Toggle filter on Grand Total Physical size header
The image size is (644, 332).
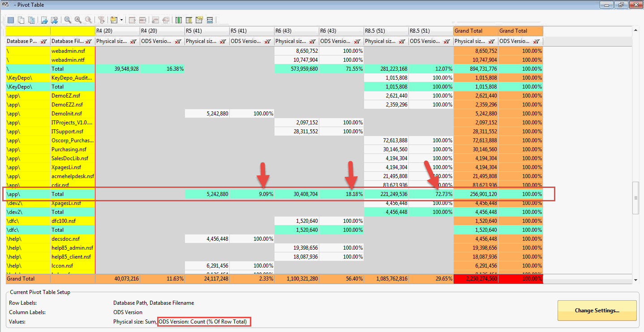pos(492,41)
